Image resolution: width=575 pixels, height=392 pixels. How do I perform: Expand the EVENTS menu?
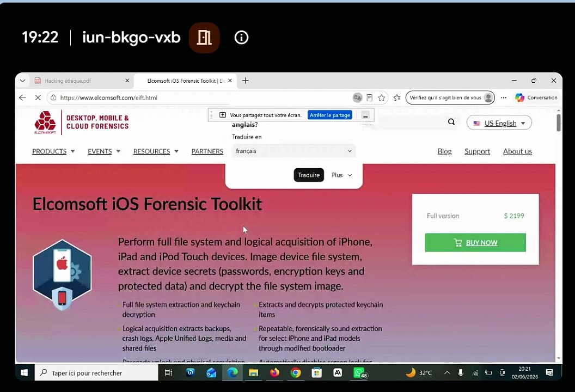click(104, 151)
